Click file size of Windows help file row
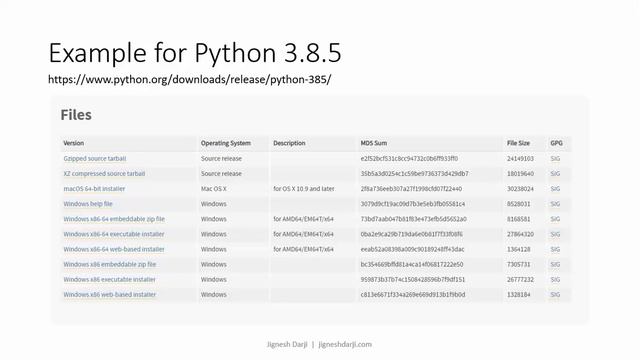640x360 pixels. pyautogui.click(x=519, y=204)
